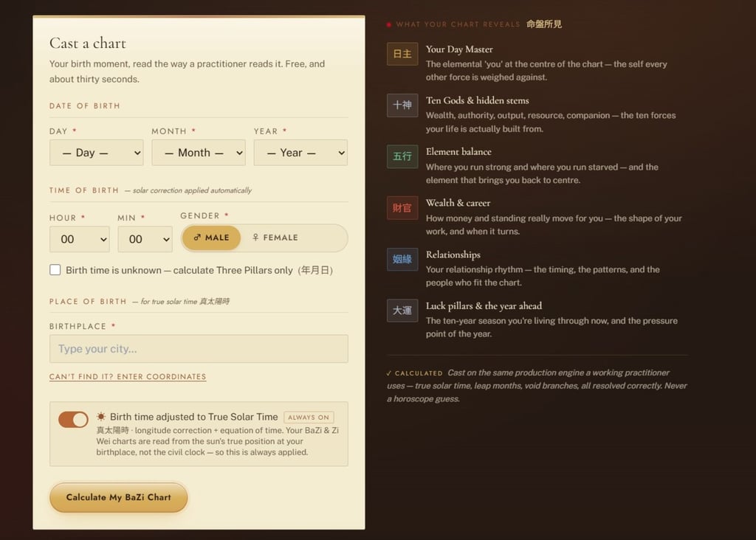Screen dimensions: 756x540
Task: Click the Cast a chart title
Action: click(88, 44)
